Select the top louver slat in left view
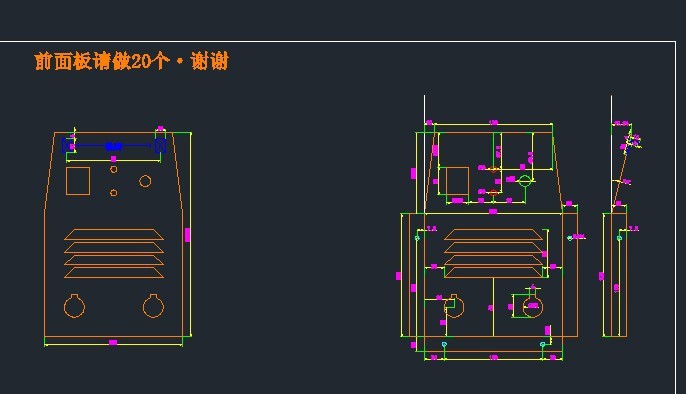The height and width of the screenshot is (394, 686). click(114, 234)
